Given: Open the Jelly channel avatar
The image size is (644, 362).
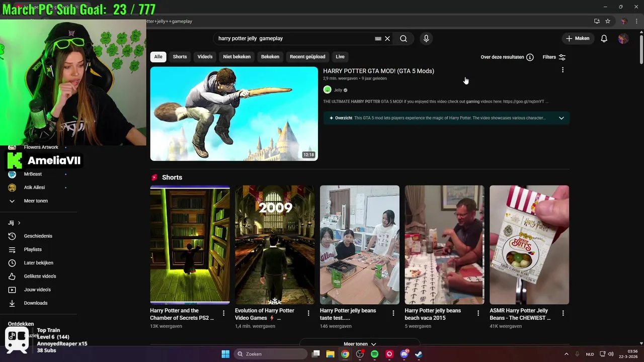Looking at the screenshot, I should click(x=328, y=90).
